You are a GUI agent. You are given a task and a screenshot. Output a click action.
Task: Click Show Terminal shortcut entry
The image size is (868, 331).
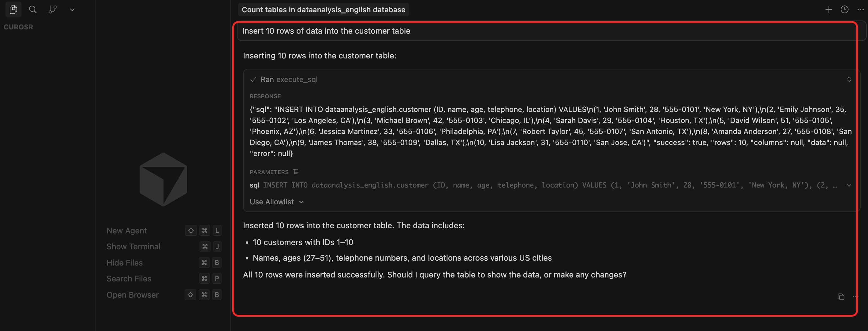point(133,247)
